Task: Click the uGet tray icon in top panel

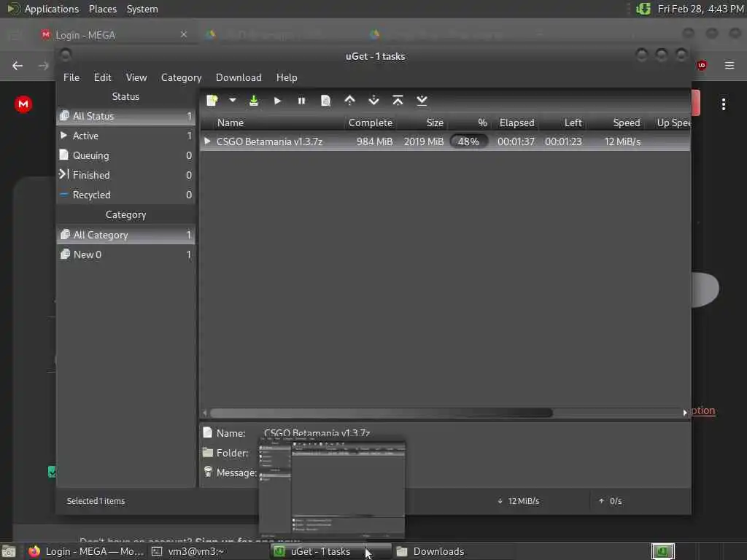Action: (643, 9)
